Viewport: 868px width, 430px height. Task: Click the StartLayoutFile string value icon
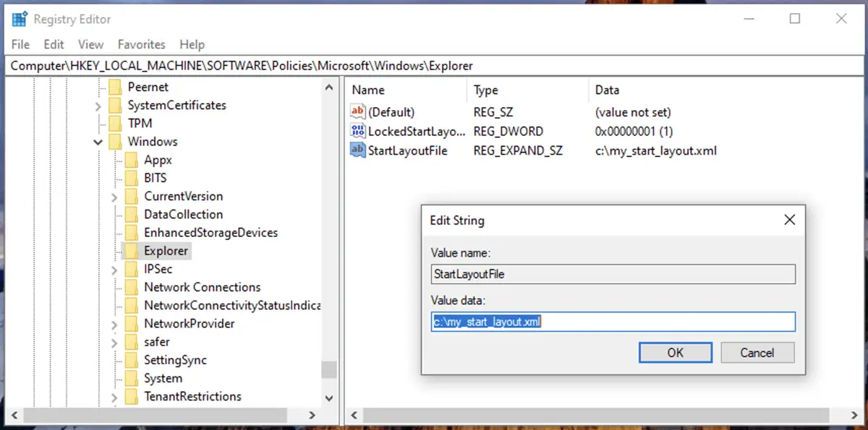357,150
